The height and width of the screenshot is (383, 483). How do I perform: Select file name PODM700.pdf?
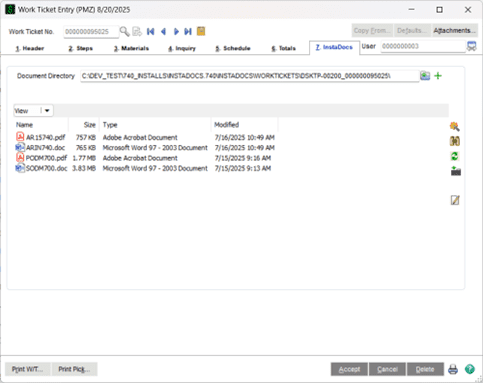pos(46,158)
